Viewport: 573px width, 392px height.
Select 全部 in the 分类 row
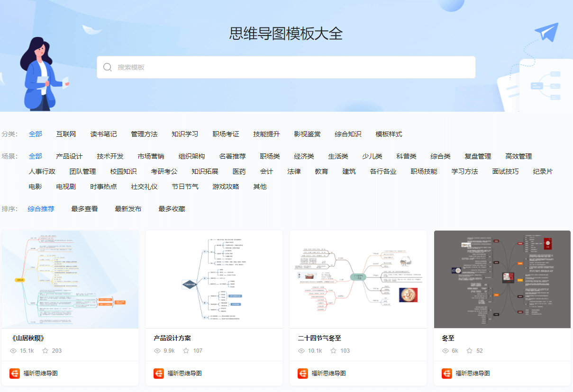click(x=36, y=134)
